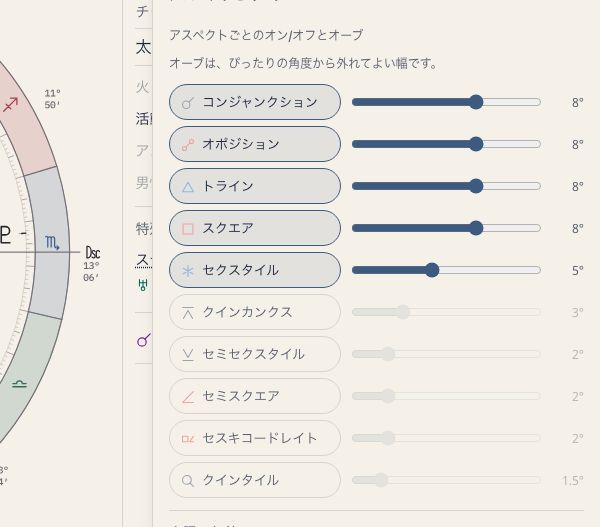Click the セミセクスタイル orb slider
Image resolution: width=600 pixels, height=527 pixels.
coord(446,354)
